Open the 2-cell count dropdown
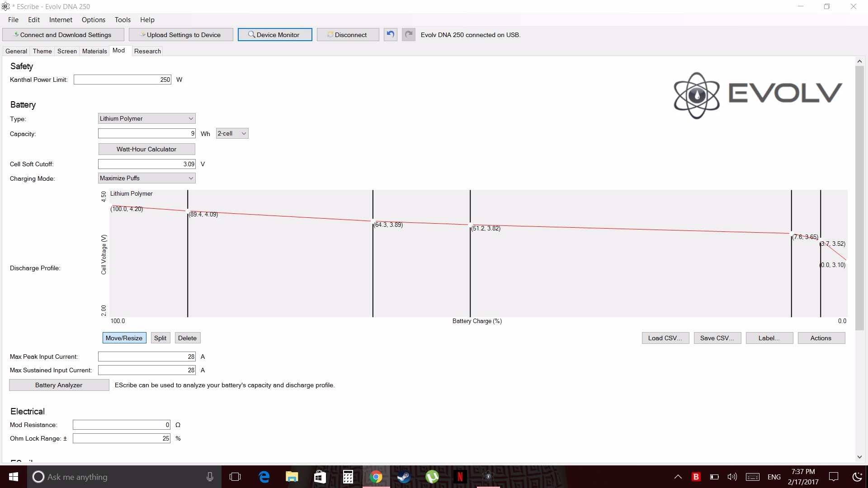 [232, 133]
